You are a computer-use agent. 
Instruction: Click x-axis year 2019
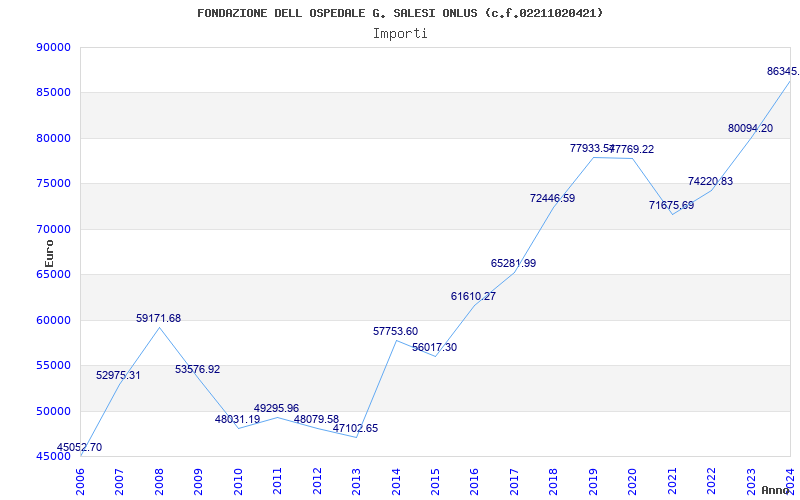[593, 482]
